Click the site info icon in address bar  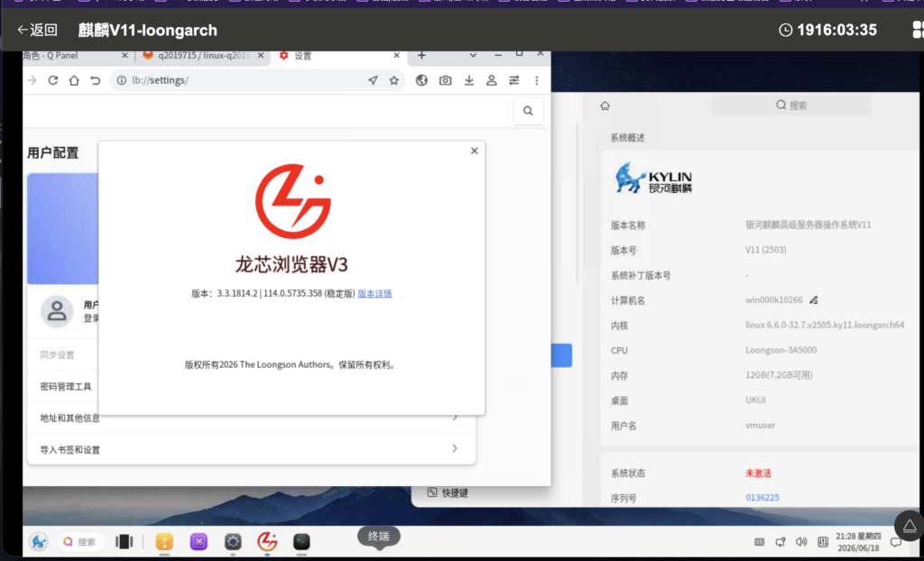(x=122, y=80)
